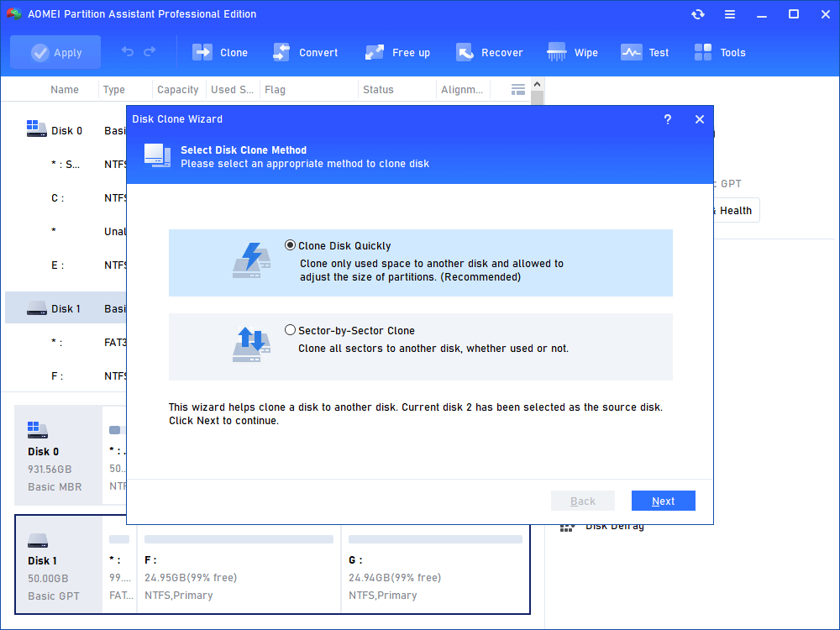Click the Disk 0 icon in disk map
This screenshot has height=630, width=840.
pyautogui.click(x=38, y=429)
